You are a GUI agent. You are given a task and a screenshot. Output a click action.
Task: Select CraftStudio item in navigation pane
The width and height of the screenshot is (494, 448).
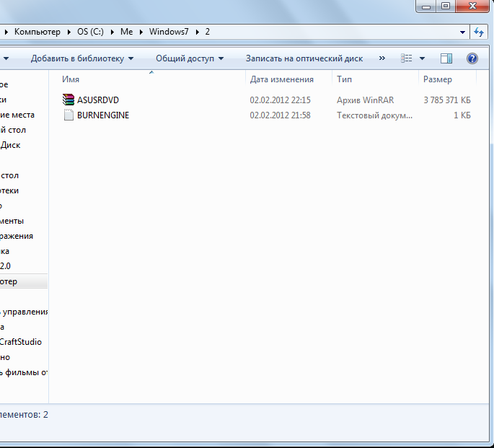click(x=21, y=342)
